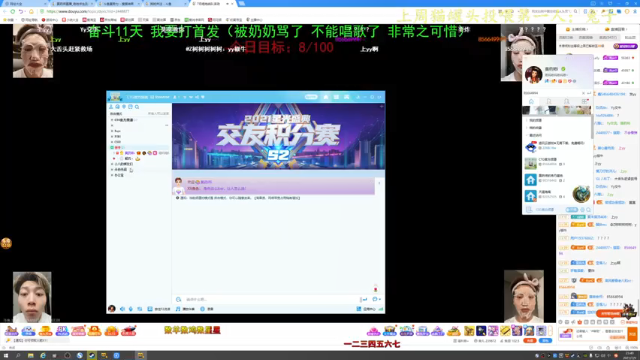Open Internet Explorer from taskbar
Image resolution: width=640 pixels, height=360 pixels.
tap(42, 356)
